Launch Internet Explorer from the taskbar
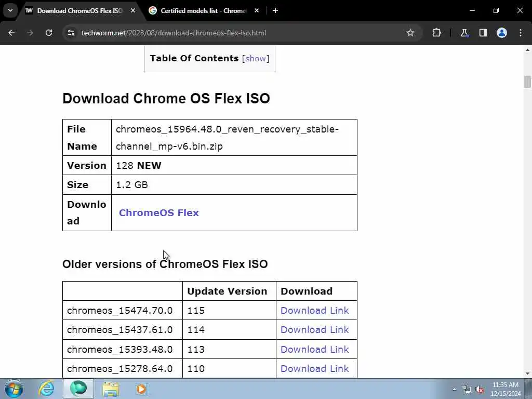The height and width of the screenshot is (399, 532). pos(46,389)
